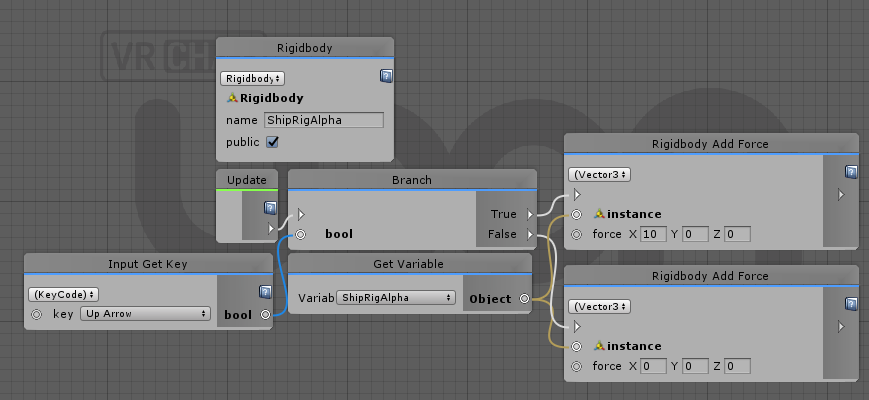The width and height of the screenshot is (869, 400).
Task: Click the Branch node title bar
Action: pyautogui.click(x=412, y=180)
